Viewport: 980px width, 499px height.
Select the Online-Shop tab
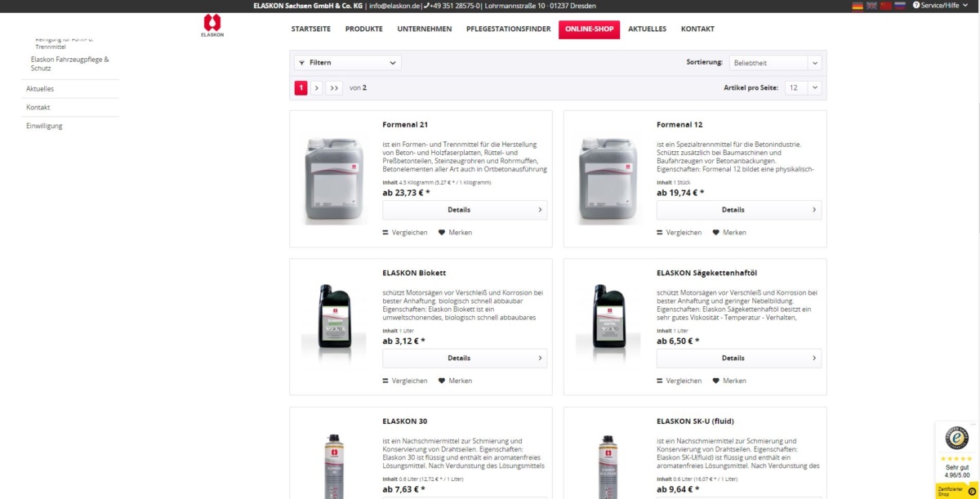coord(590,29)
